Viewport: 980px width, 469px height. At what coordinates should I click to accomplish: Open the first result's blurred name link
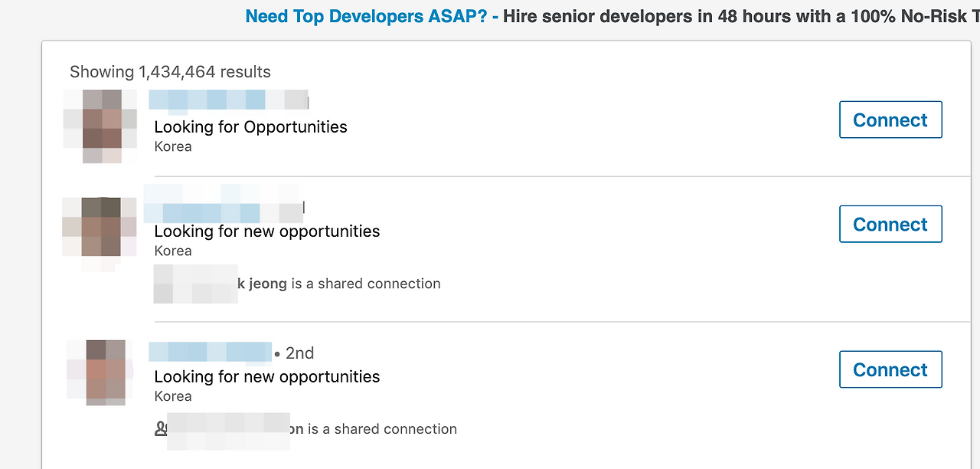coord(227,100)
